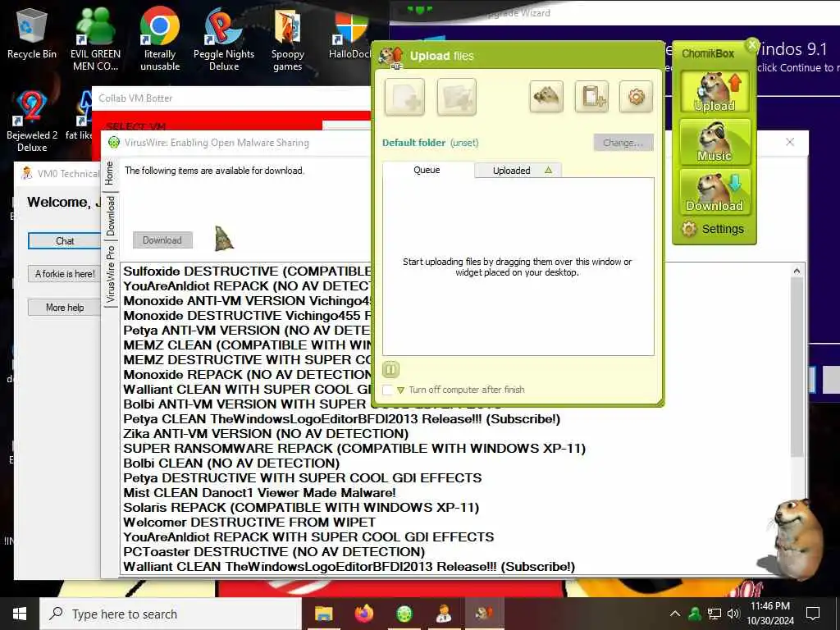Click the ChomikBox Download hamster button
Screen dimensions: 840x630
tap(714, 192)
